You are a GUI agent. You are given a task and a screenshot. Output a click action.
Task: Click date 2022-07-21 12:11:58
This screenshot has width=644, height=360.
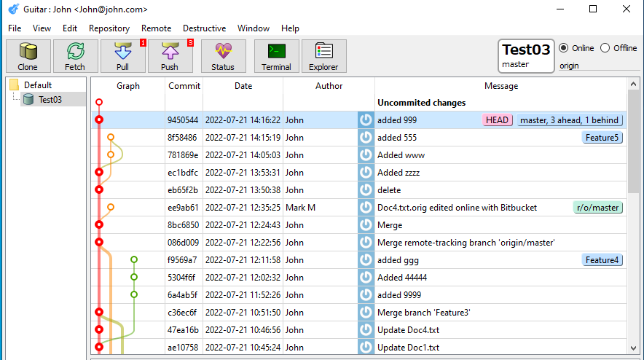coord(243,260)
